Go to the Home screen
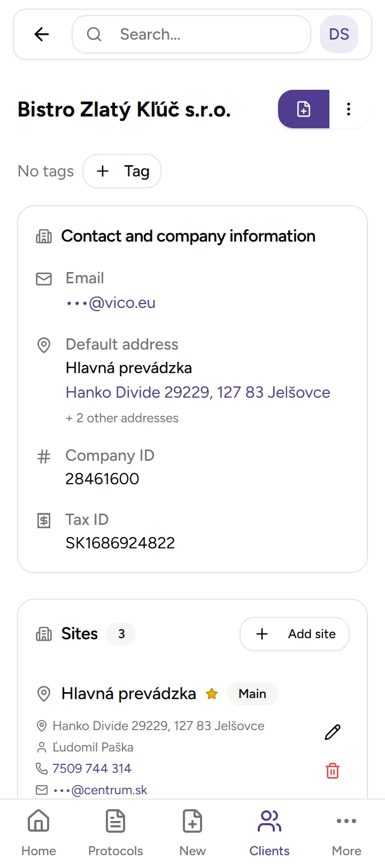This screenshot has width=385, height=868. tap(38, 828)
